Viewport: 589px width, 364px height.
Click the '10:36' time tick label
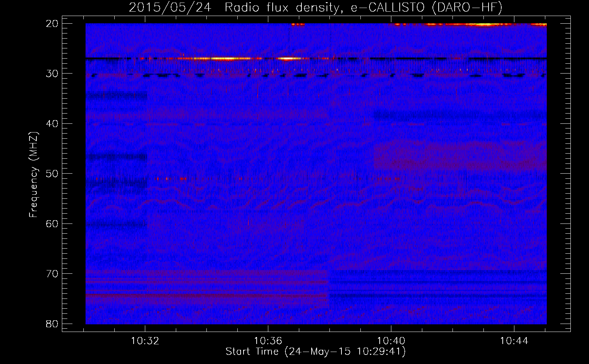click(x=268, y=341)
